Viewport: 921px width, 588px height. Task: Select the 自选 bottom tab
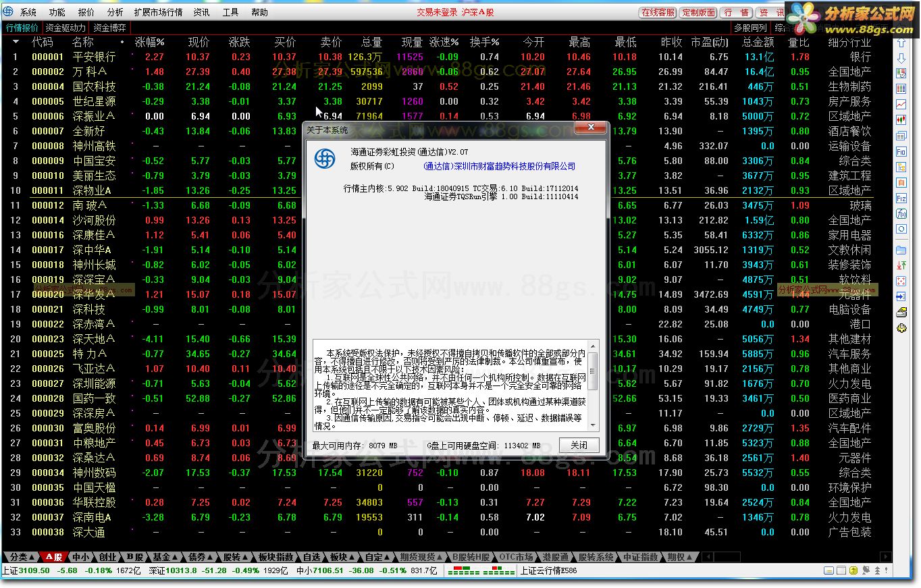click(x=311, y=557)
